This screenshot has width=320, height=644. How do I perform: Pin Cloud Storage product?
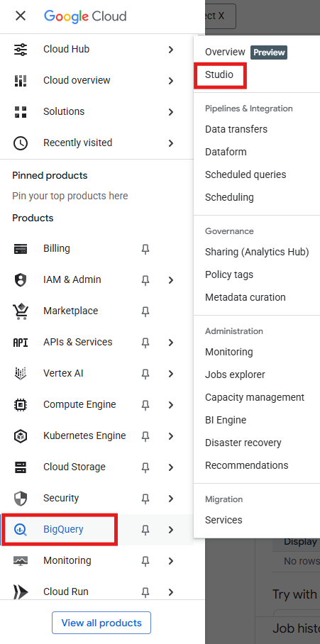point(145,467)
